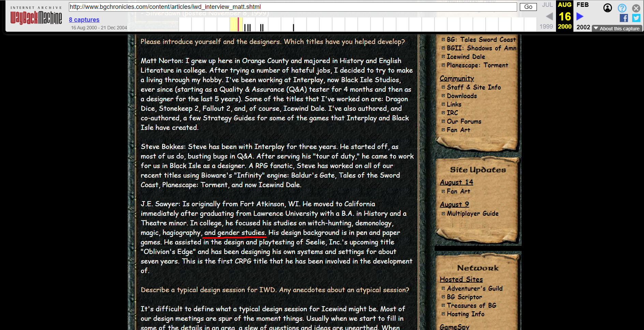644x330 pixels.
Task: Visit the BG Scriptor hosted site
Action: click(x=464, y=297)
